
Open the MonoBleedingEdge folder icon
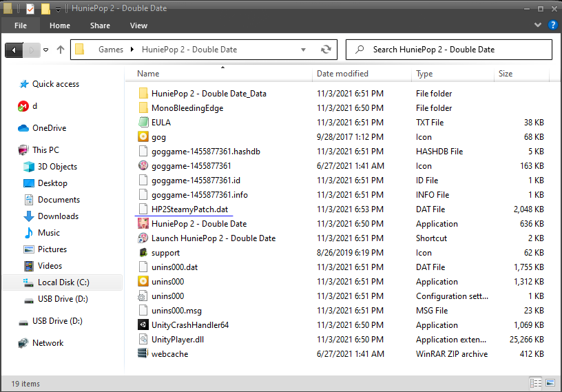(x=143, y=107)
